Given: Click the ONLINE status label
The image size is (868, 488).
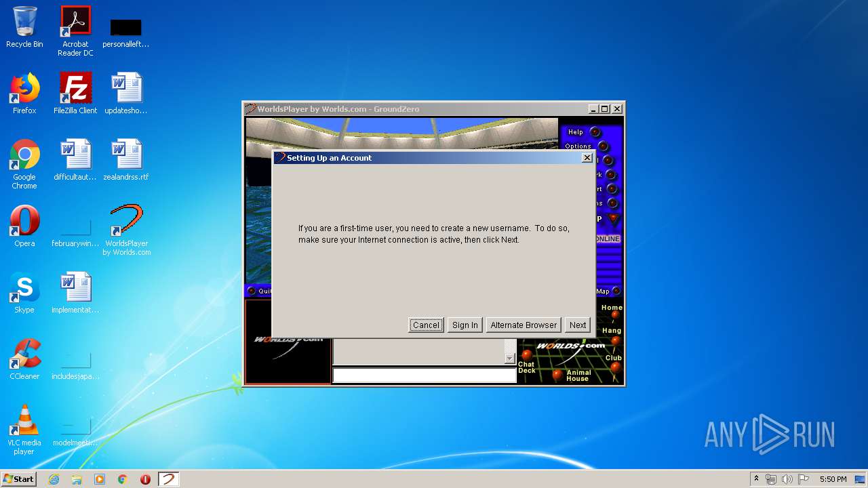Looking at the screenshot, I should pos(608,239).
